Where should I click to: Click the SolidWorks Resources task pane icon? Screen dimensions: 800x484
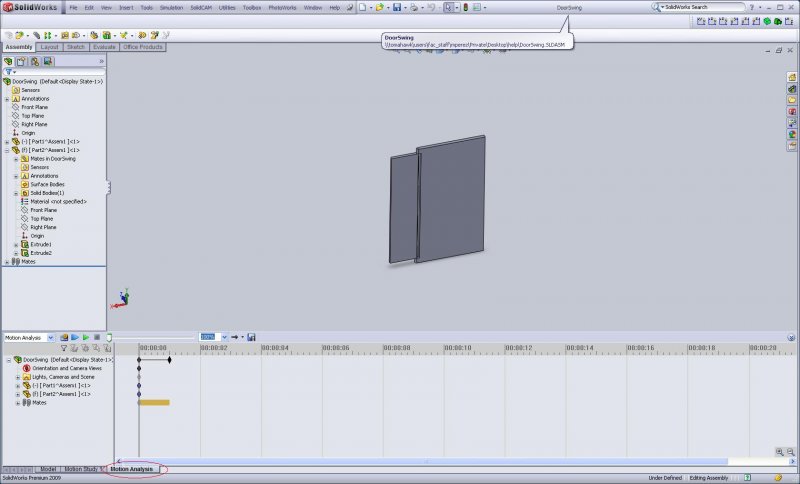(792, 77)
